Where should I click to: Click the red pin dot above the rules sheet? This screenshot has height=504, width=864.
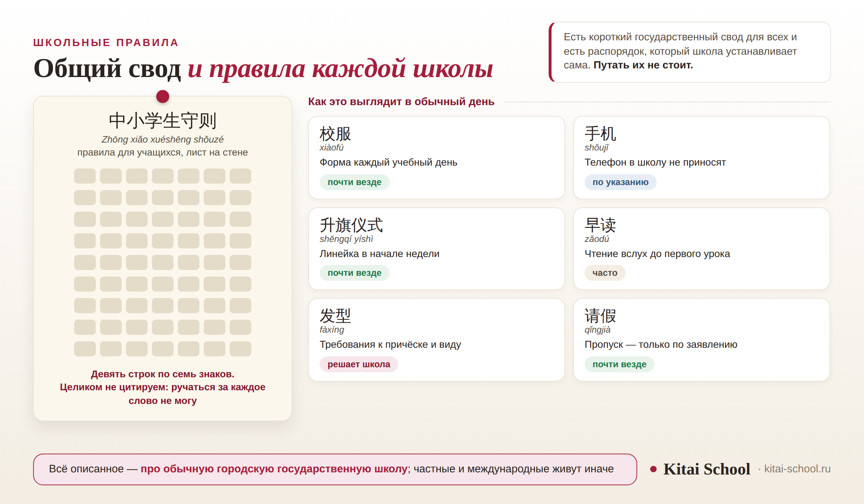(x=163, y=96)
